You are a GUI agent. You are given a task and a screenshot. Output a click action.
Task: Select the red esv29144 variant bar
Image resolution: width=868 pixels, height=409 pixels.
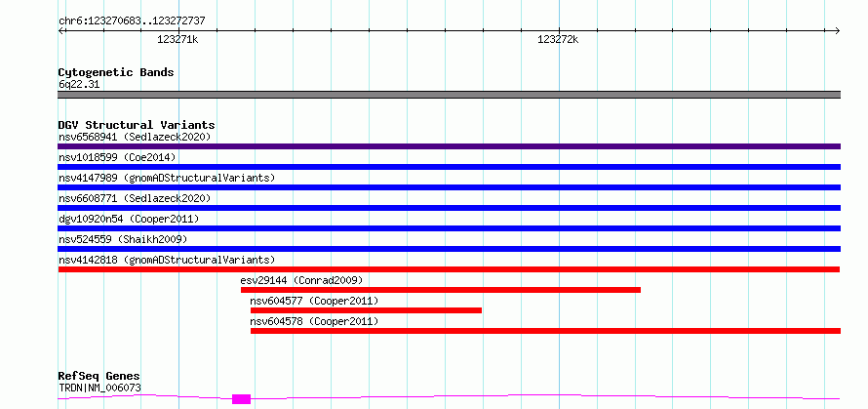pos(441,290)
